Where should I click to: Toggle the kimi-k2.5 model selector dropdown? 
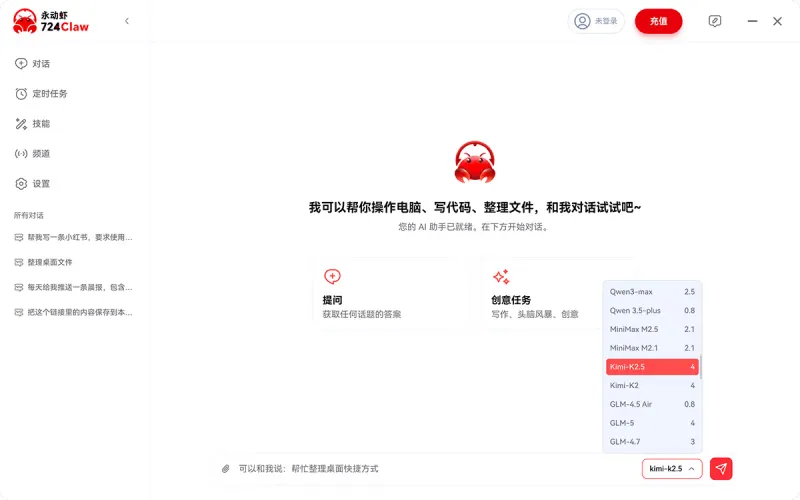tap(672, 469)
